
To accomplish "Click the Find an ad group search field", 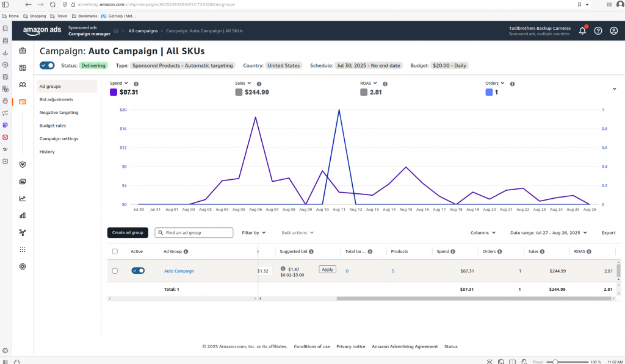I will point(193,232).
